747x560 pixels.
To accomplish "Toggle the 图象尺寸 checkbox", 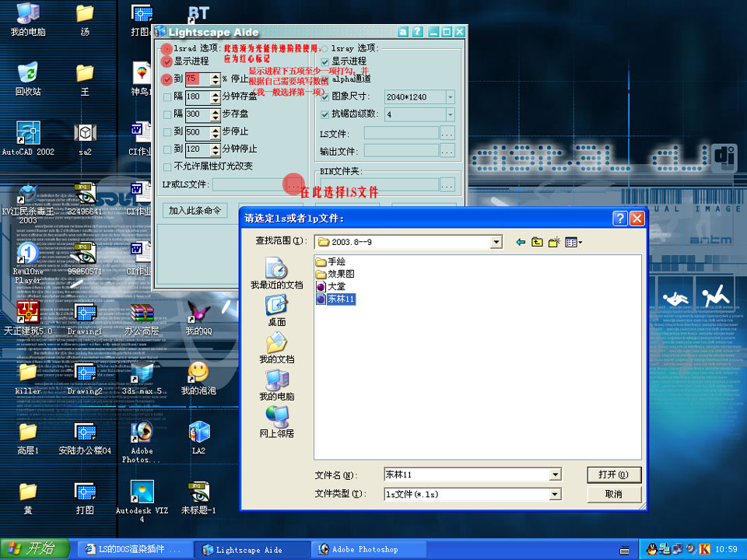I will click(325, 97).
